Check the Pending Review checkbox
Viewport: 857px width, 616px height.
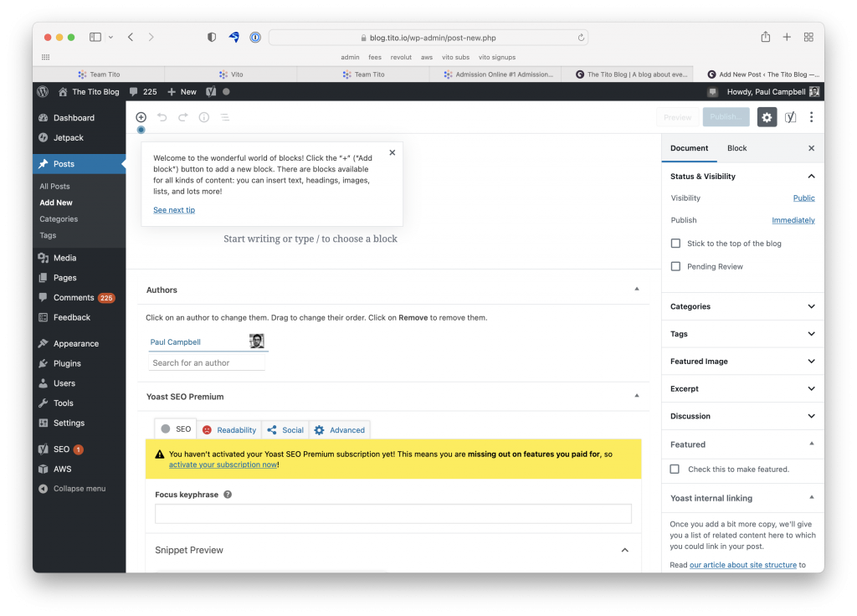click(x=676, y=266)
